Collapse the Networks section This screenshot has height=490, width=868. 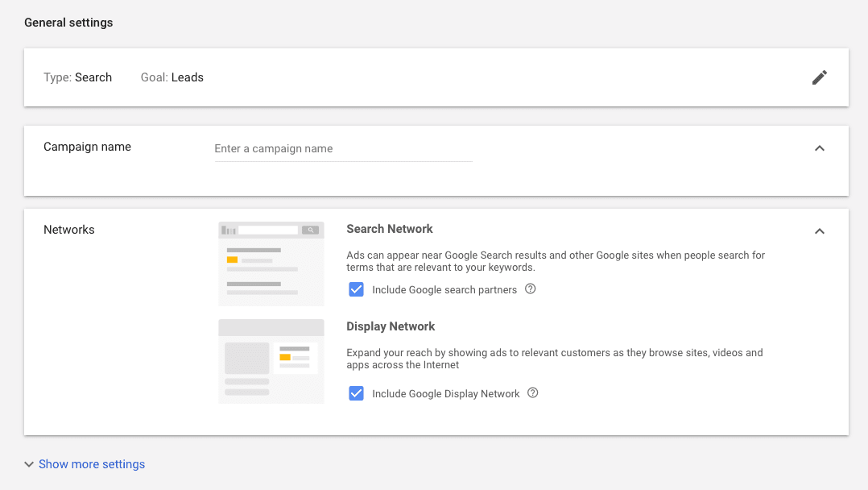coord(820,231)
